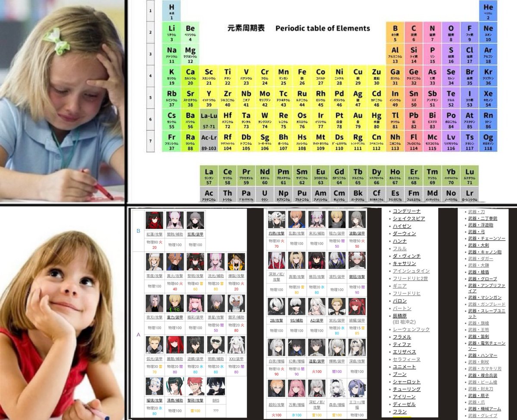Select the Helium (He) element tile

tap(488, 11)
